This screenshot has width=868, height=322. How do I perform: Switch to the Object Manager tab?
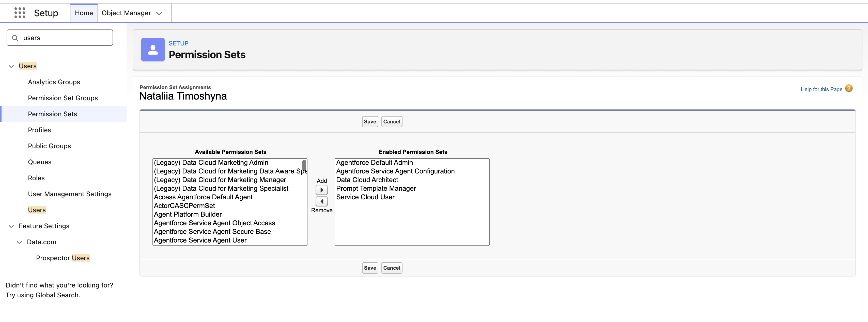pos(126,13)
